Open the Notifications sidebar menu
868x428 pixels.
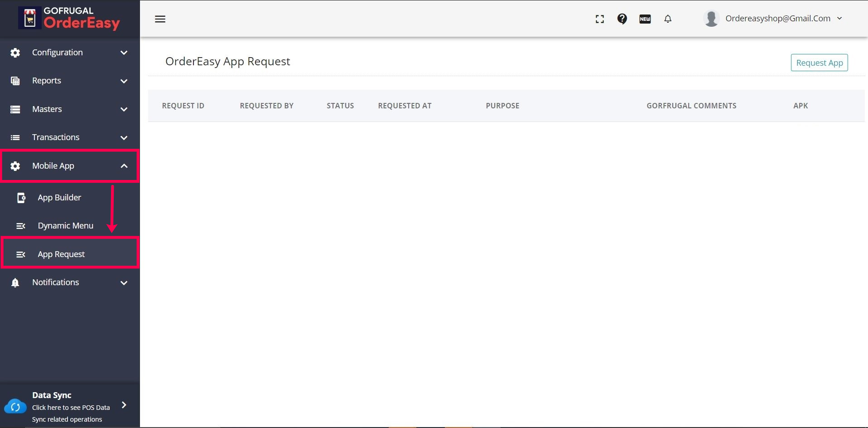[70, 282]
